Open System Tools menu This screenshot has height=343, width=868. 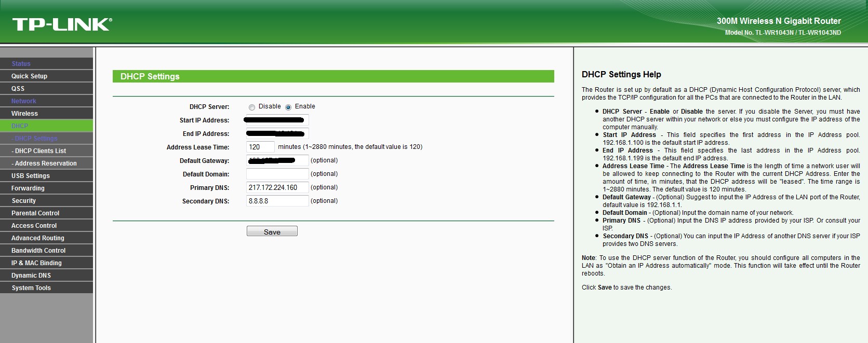pyautogui.click(x=47, y=288)
